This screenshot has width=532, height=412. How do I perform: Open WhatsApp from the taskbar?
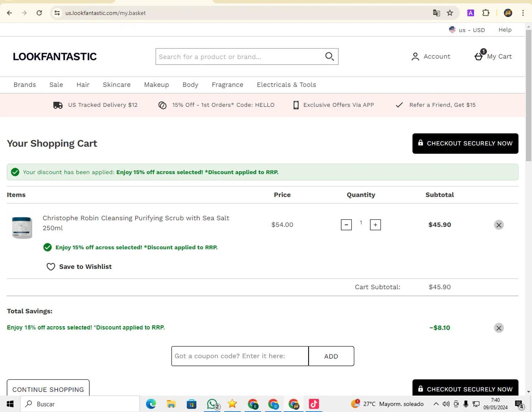coord(212,404)
